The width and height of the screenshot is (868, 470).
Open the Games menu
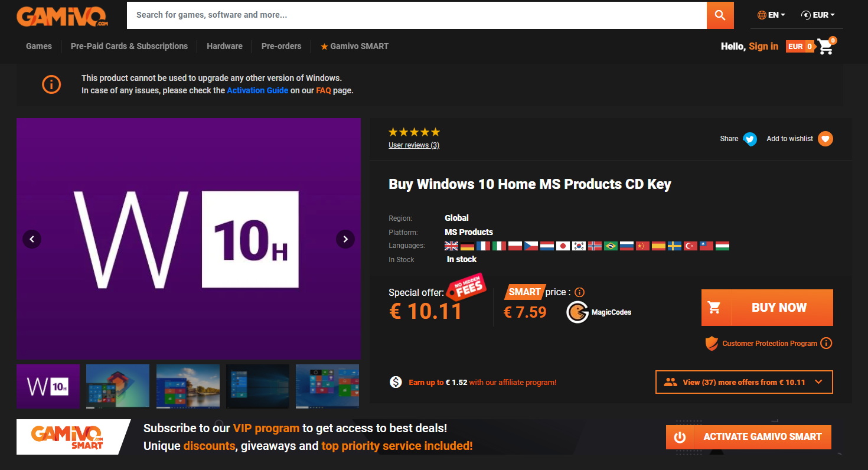coord(39,46)
